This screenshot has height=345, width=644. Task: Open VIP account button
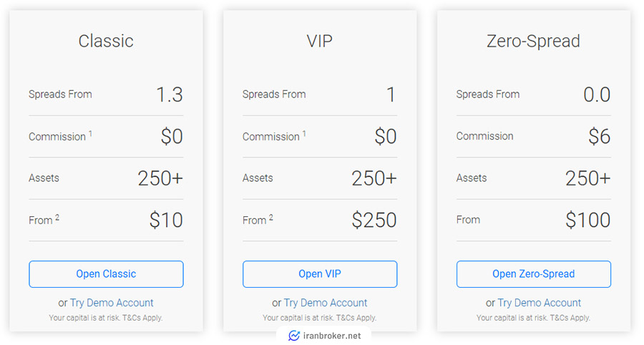coord(320,274)
